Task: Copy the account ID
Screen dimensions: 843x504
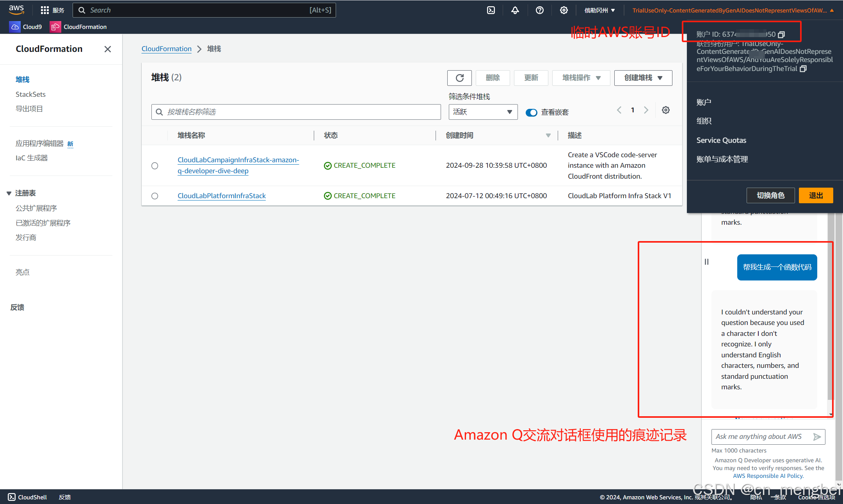Action: point(781,34)
